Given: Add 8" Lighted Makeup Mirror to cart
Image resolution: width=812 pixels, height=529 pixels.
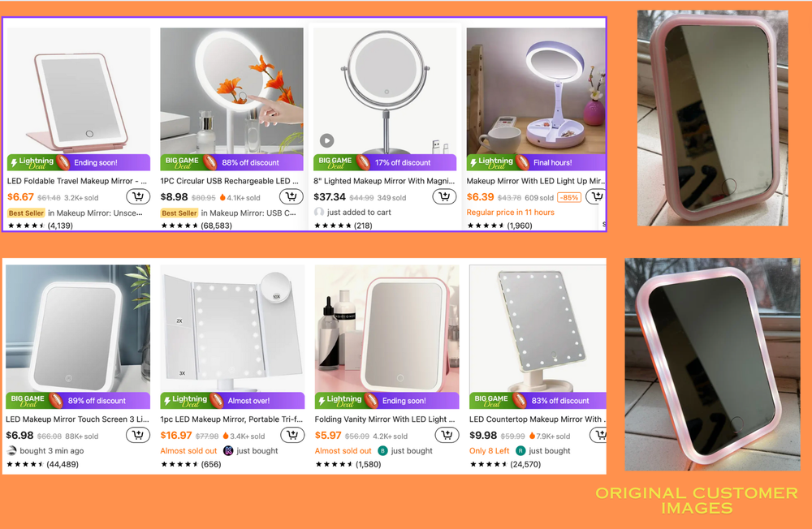Looking at the screenshot, I should 444,196.
